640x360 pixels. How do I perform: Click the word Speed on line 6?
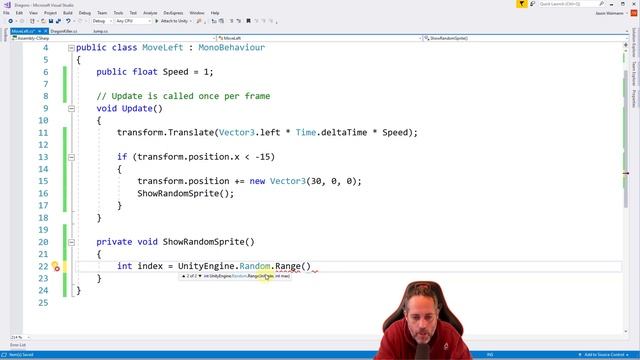point(176,72)
